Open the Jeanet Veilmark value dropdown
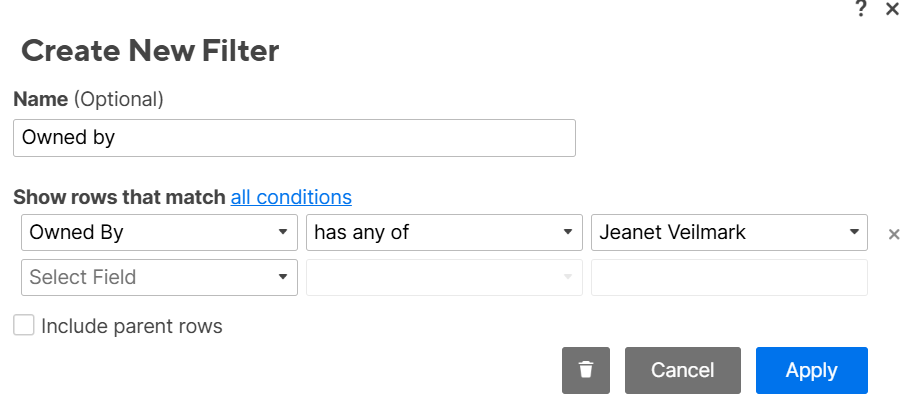Image resolution: width=903 pixels, height=407 pixels. pos(729,233)
